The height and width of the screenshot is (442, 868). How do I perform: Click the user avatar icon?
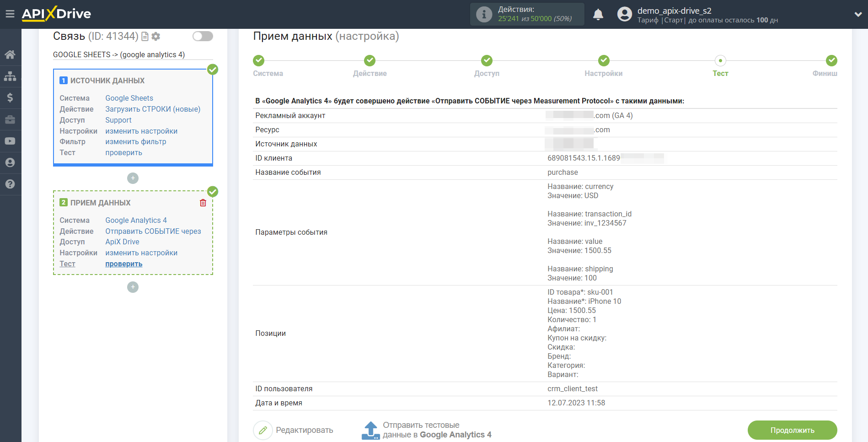(625, 14)
